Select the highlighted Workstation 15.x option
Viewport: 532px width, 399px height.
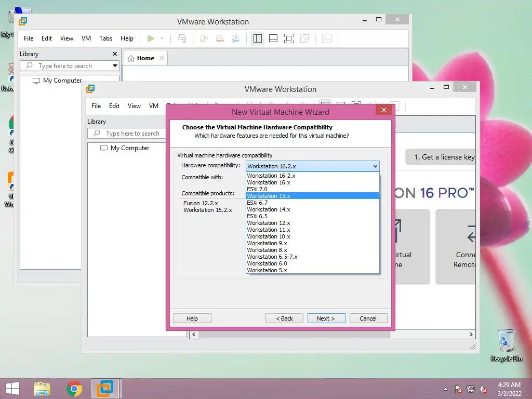312,196
